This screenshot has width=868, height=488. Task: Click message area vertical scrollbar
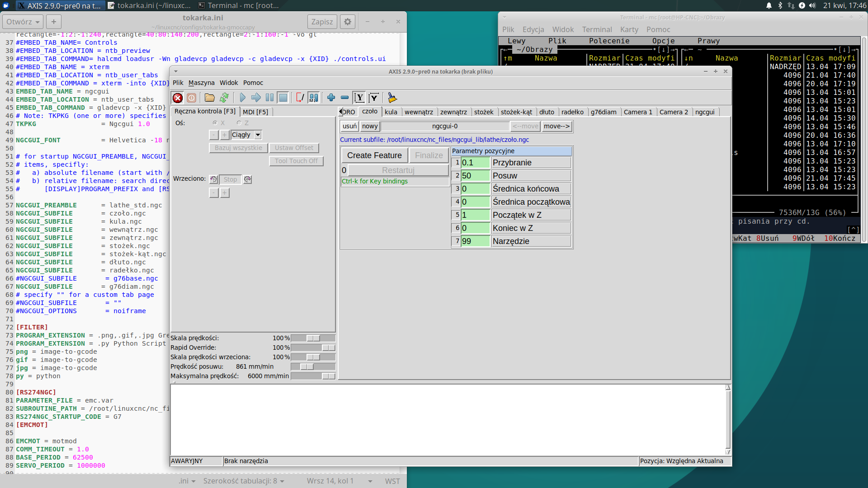(x=728, y=419)
